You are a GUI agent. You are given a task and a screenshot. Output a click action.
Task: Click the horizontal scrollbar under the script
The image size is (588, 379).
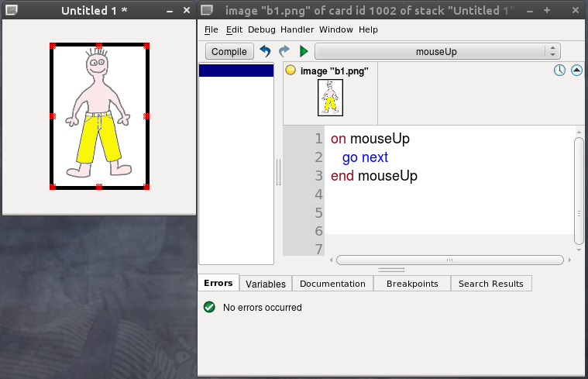(x=449, y=260)
